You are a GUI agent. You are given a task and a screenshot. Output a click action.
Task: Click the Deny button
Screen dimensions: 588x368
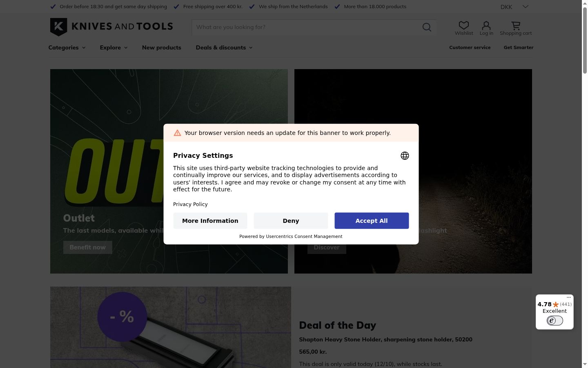point(291,221)
